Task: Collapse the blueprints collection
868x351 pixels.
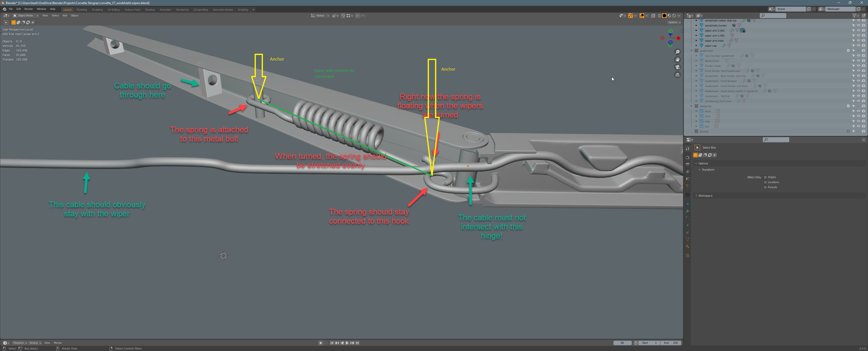Action: pyautogui.click(x=692, y=106)
